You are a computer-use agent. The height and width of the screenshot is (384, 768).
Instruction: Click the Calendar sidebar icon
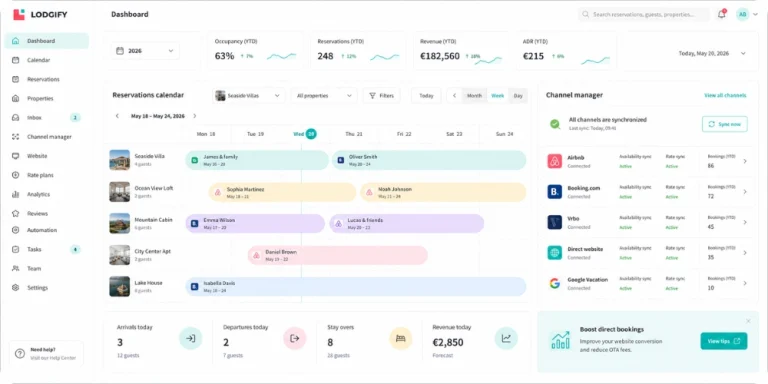pyautogui.click(x=15, y=60)
